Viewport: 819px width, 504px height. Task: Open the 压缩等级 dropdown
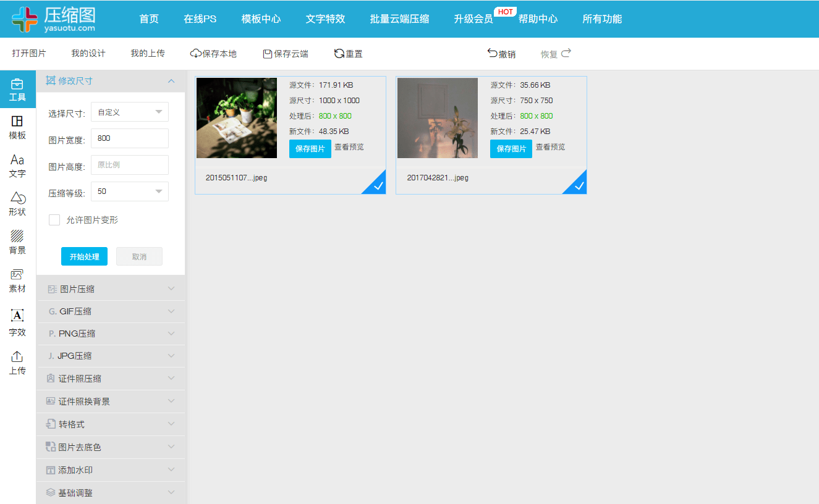[129, 191]
